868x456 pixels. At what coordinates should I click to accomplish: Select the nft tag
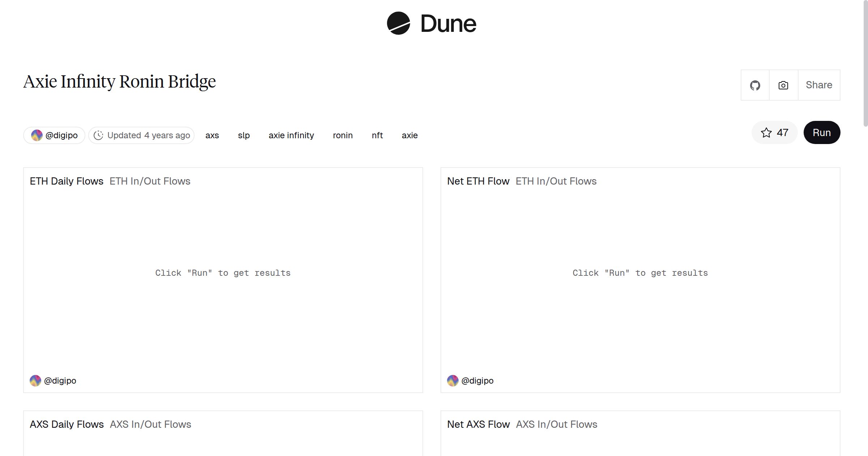[x=377, y=135]
